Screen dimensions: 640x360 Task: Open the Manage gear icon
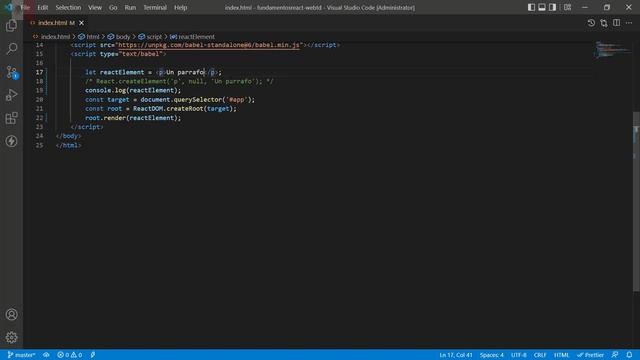click(x=11, y=337)
